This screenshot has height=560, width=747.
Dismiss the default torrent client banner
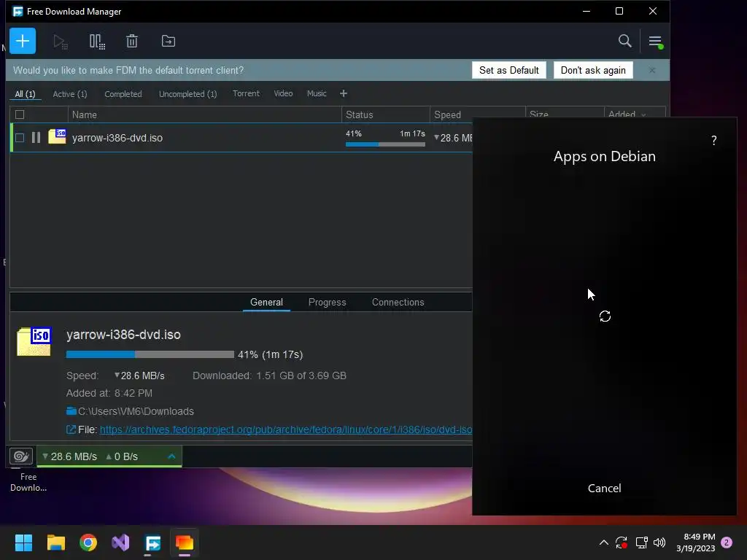[652, 70]
